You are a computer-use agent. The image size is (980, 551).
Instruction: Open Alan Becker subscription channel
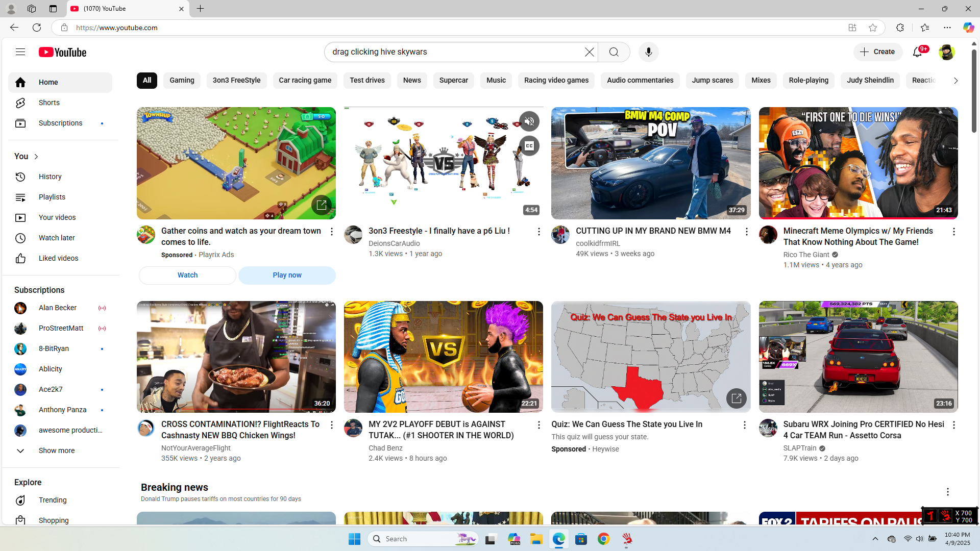tap(60, 308)
